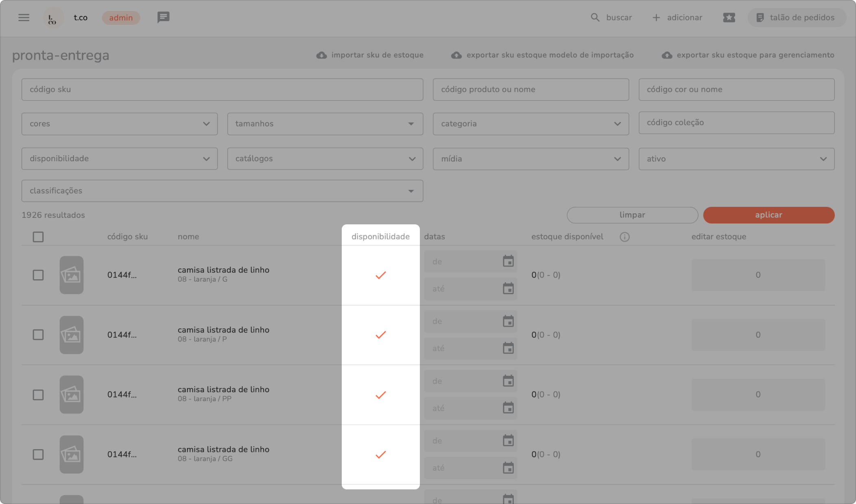Expand the cores dropdown
856x504 pixels.
119,124
